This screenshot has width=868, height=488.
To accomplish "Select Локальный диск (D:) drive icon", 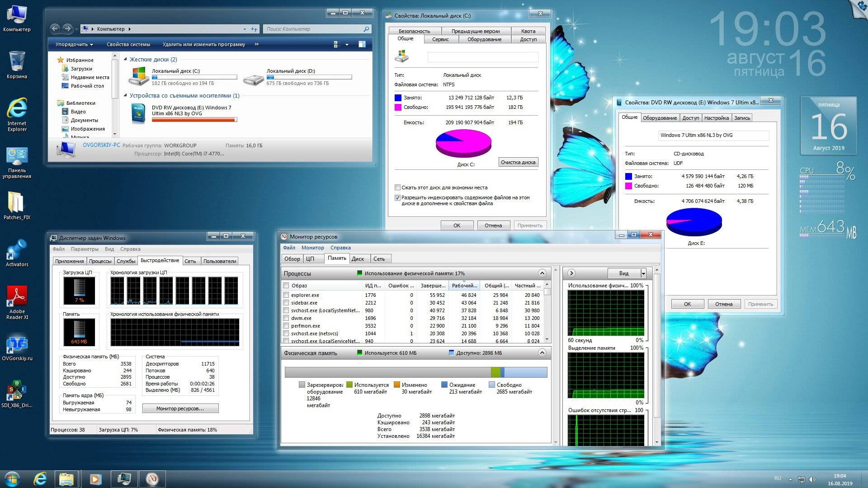I will point(254,80).
